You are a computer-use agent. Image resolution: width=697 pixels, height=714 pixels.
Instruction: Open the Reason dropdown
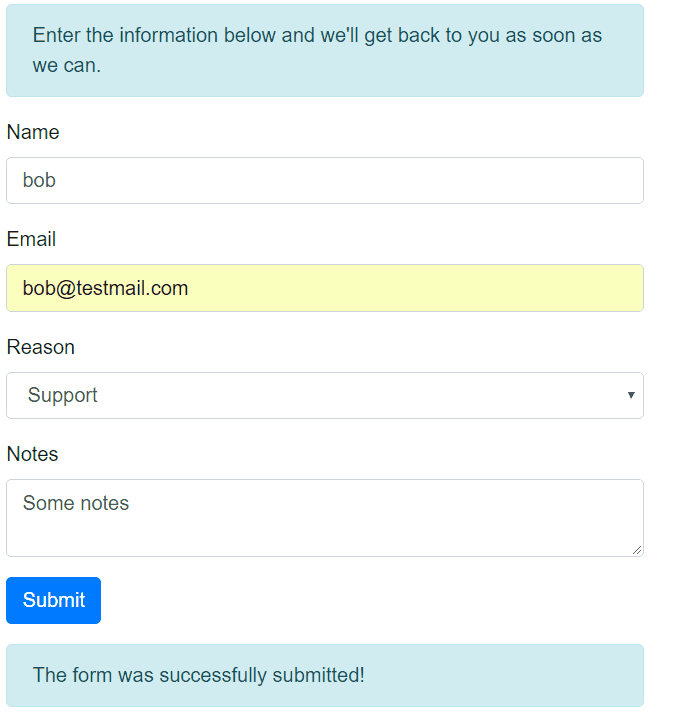tap(324, 396)
